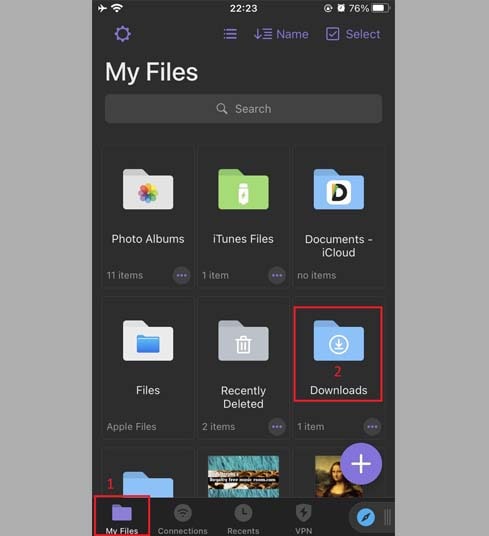This screenshot has height=536, width=489.
Task: Tap the battery indicator in status bar
Action: [380, 8]
